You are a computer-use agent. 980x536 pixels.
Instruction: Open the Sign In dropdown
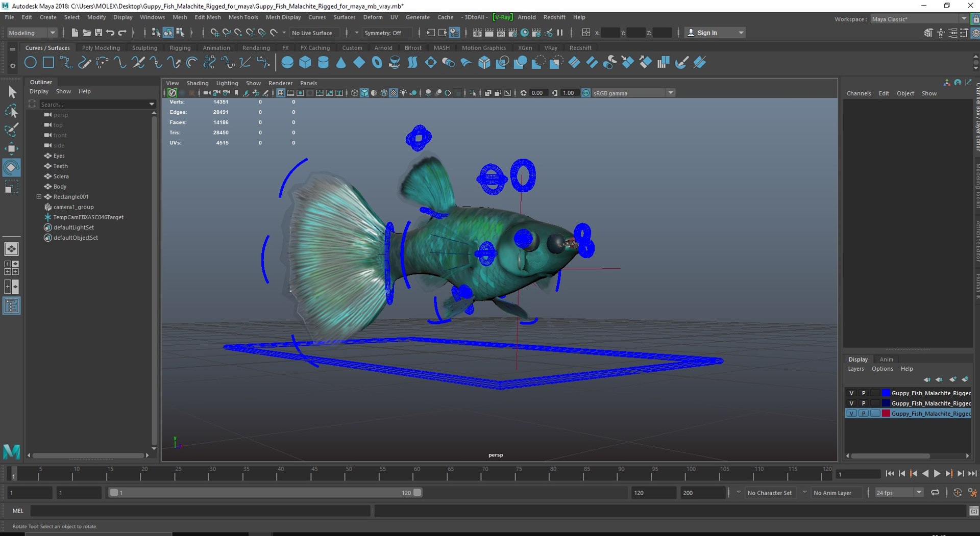click(715, 33)
